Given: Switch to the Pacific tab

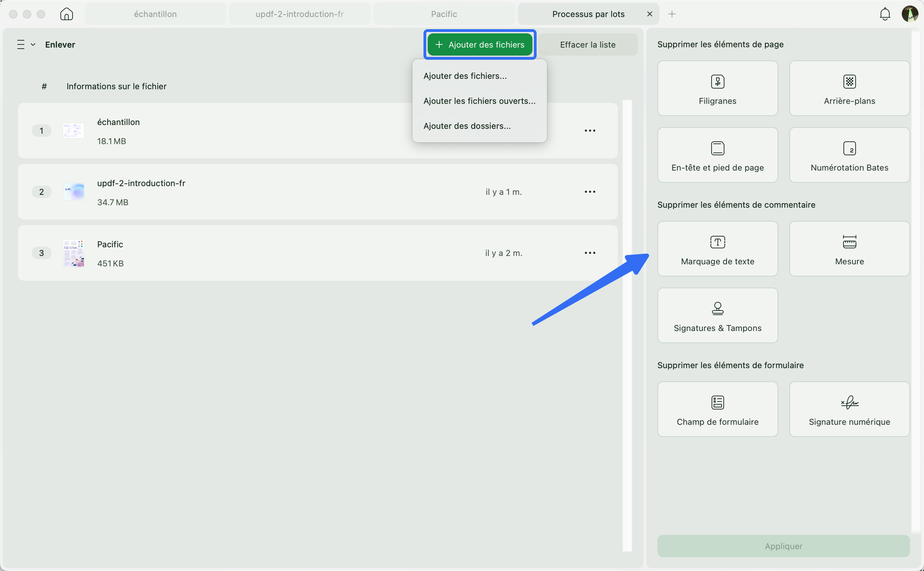Looking at the screenshot, I should 444,14.
